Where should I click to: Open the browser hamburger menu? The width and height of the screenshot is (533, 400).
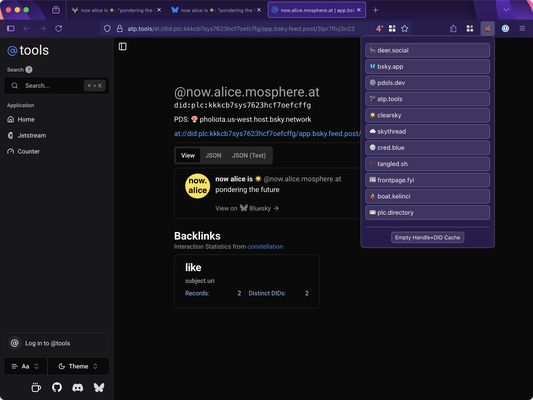[x=522, y=29]
